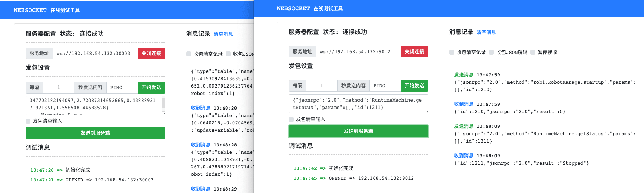The height and width of the screenshot is (193, 644).
Task: Click 清空消息 link in right window
Action: click(486, 32)
